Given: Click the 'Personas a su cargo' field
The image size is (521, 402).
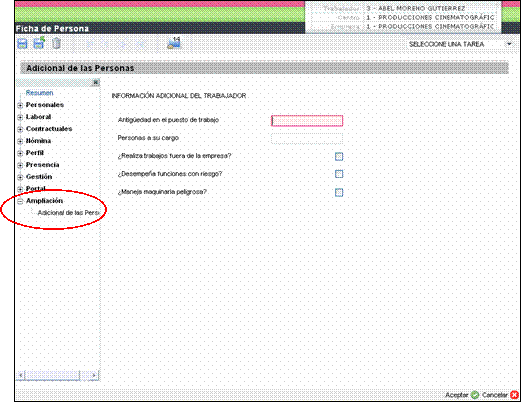Looking at the screenshot, I should [x=307, y=139].
